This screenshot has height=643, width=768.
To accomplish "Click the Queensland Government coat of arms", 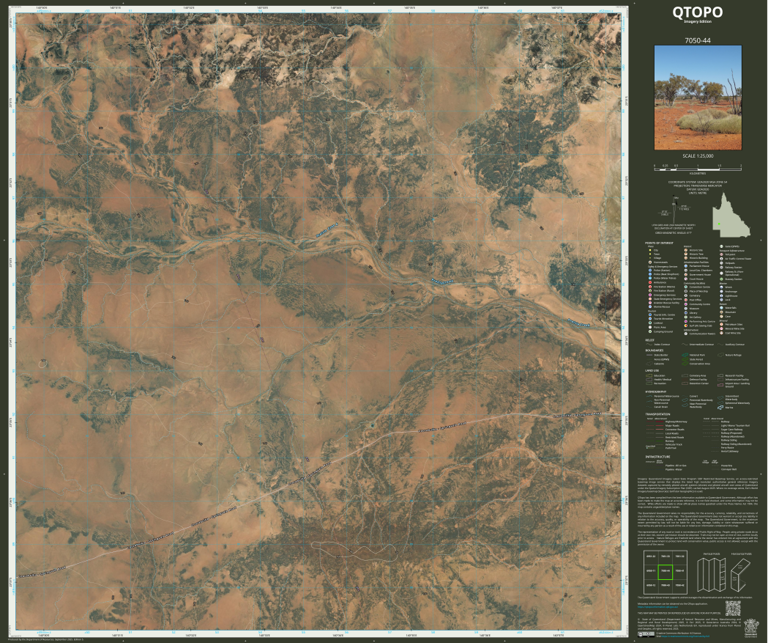I will click(750, 628).
